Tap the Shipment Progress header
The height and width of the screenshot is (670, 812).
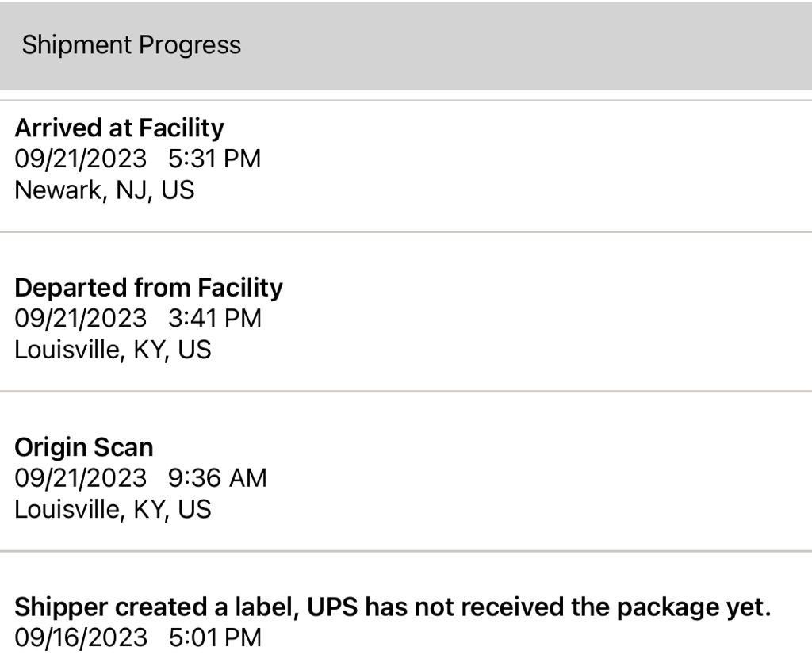pos(132,45)
